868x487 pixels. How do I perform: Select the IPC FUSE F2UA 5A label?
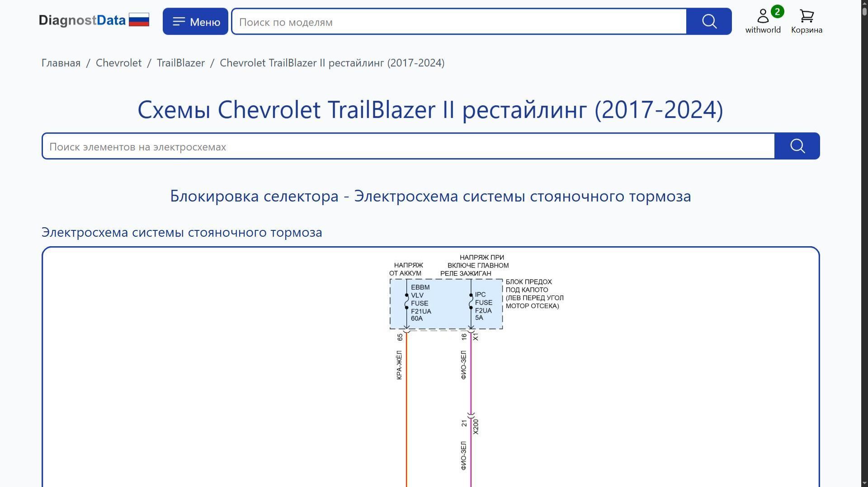point(483,306)
